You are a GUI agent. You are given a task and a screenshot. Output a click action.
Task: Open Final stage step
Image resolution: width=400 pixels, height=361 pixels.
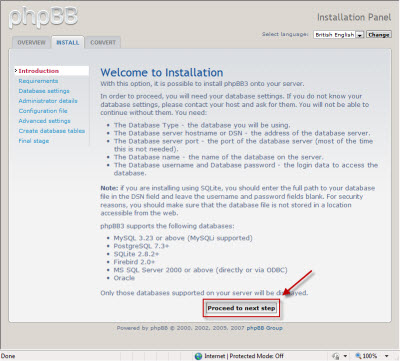[34, 141]
